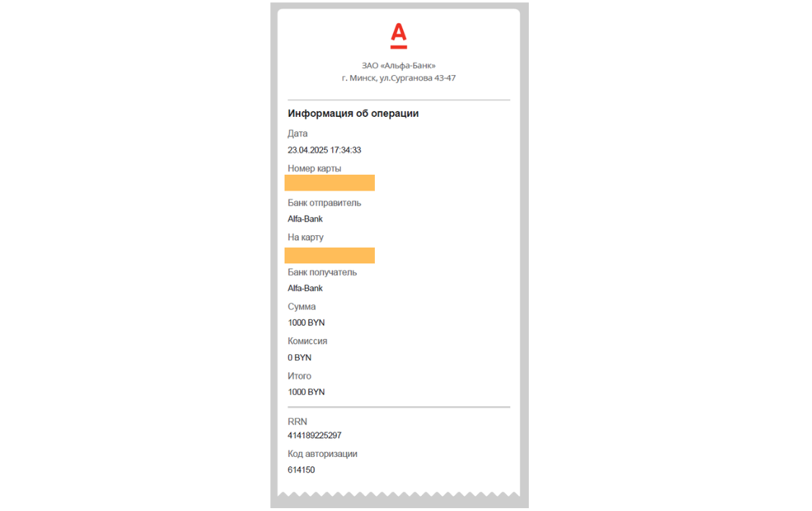Click the Банк отправитель label
The image size is (812, 511).
[x=324, y=203]
